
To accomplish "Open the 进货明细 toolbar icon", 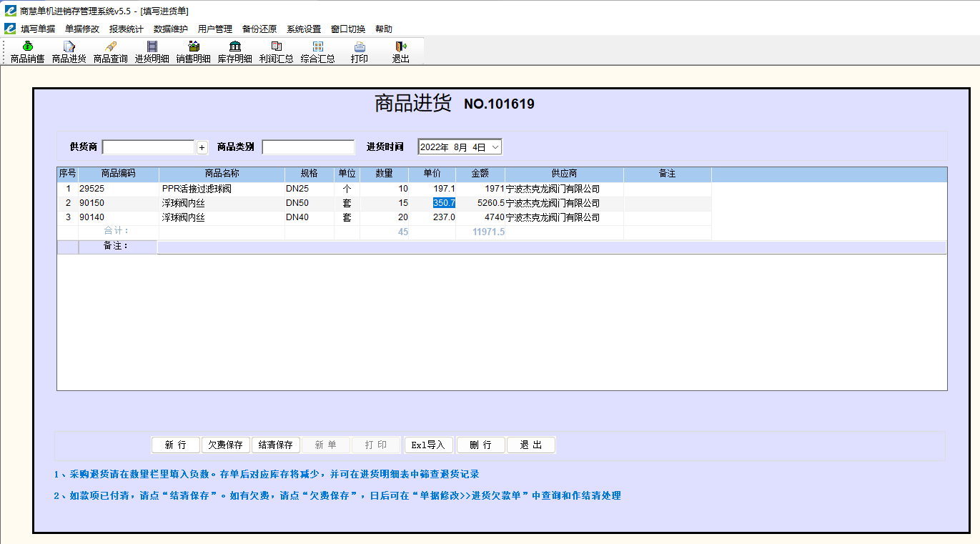I will 152,52.
